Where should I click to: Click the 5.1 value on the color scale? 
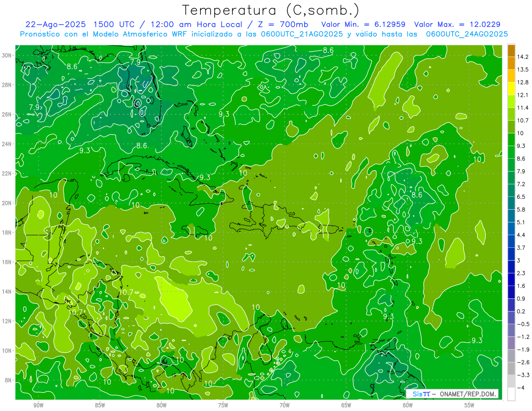522,222
